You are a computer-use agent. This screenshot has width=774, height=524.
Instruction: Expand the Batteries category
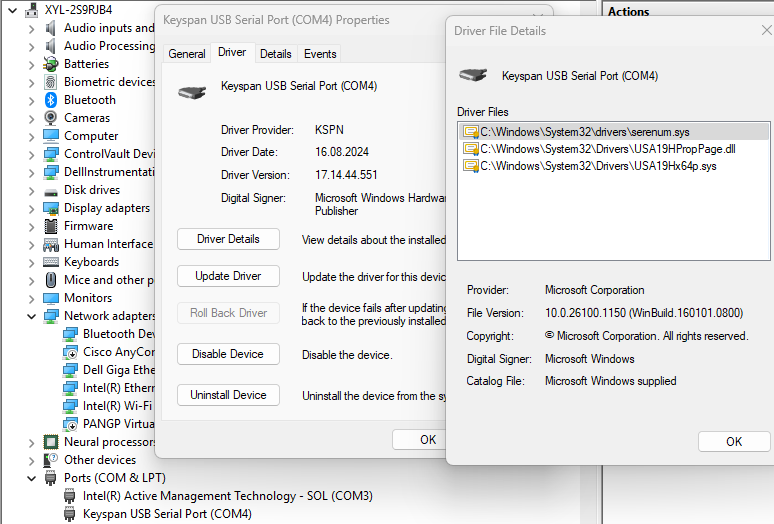pyautogui.click(x=32, y=65)
